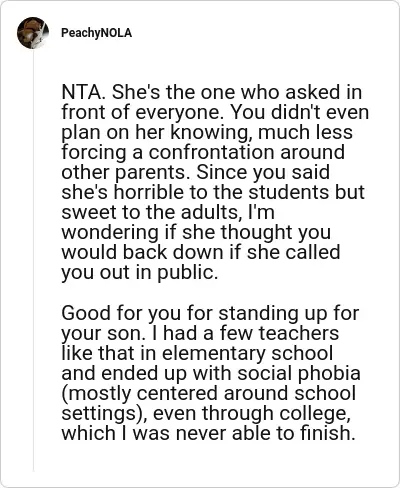
Task: Click the text 'forcing a confrontation around'
Action: click(203, 152)
